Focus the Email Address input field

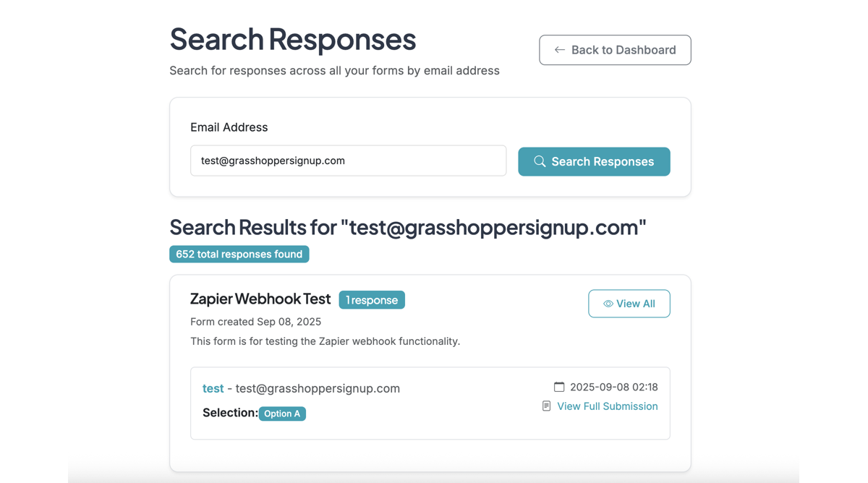pyautogui.click(x=348, y=161)
